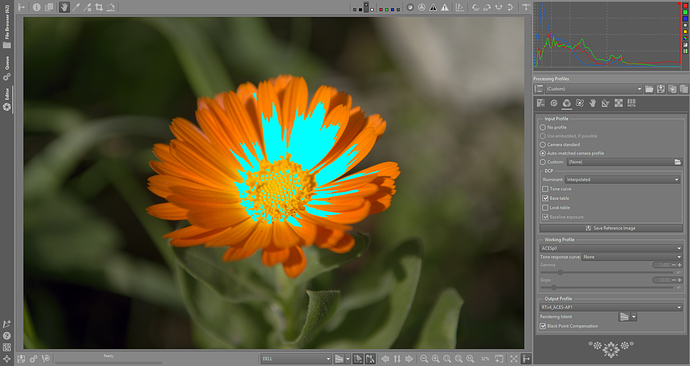Adjust the Gamma slider handle
Viewport: 690px width, 366px height.
coord(560,272)
